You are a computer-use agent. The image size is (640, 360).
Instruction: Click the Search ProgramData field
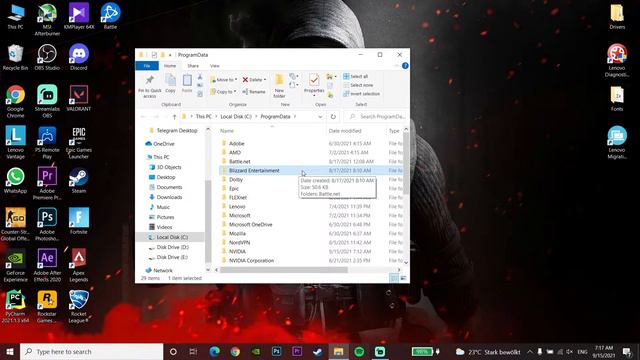376,117
